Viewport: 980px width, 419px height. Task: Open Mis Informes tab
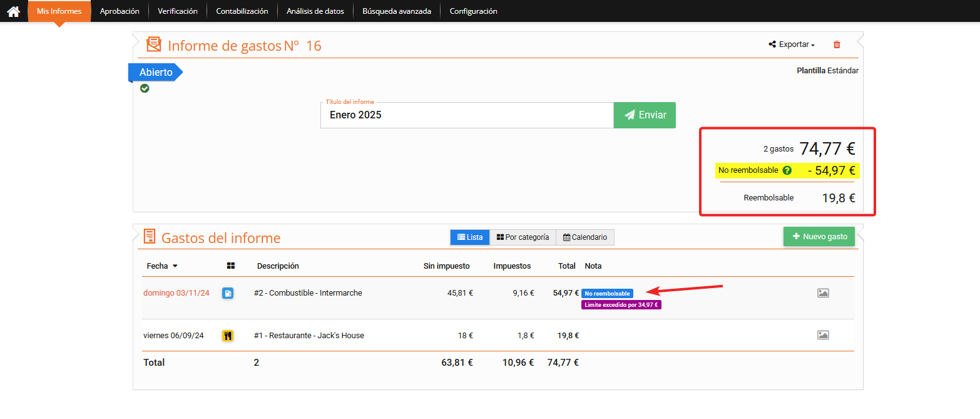click(59, 11)
